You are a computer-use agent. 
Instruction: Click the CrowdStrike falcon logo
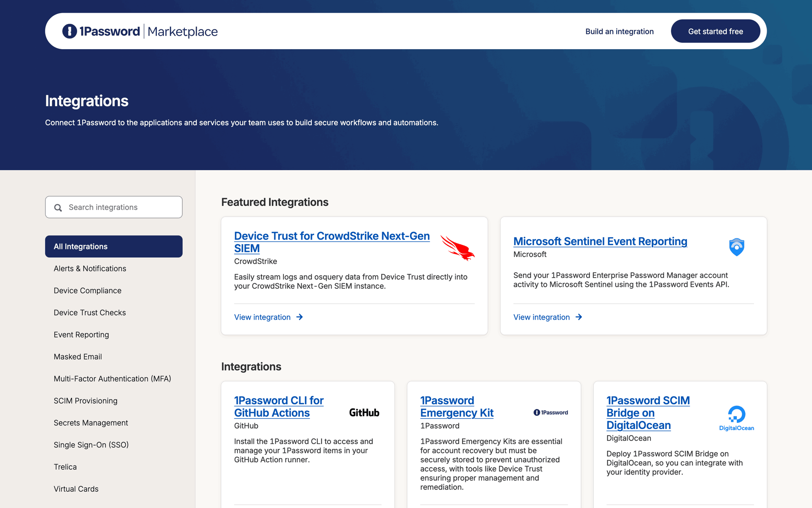coord(458,248)
